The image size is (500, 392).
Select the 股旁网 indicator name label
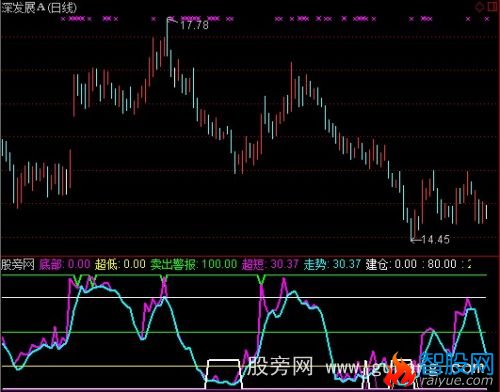[x=18, y=264]
